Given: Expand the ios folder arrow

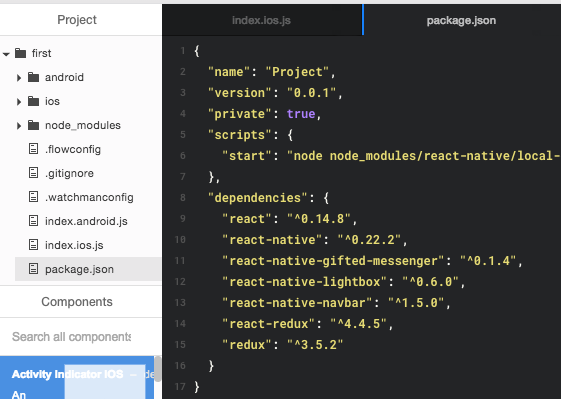Looking at the screenshot, I should (x=19, y=102).
